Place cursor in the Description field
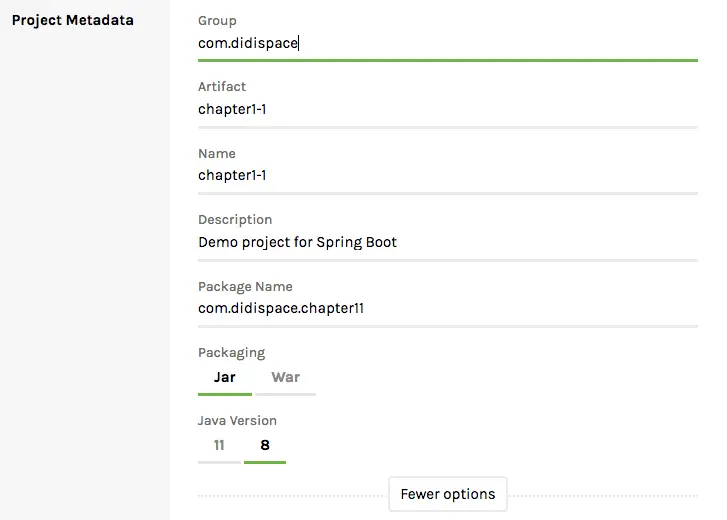Screen dimensions: 727x520 point(447,242)
